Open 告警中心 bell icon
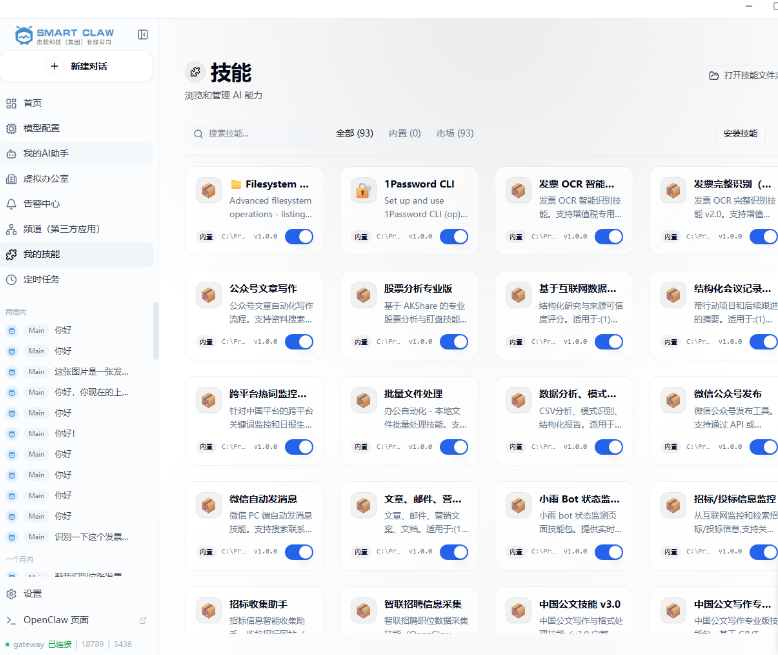Viewport: 778px width, 655px height. tap(12, 204)
